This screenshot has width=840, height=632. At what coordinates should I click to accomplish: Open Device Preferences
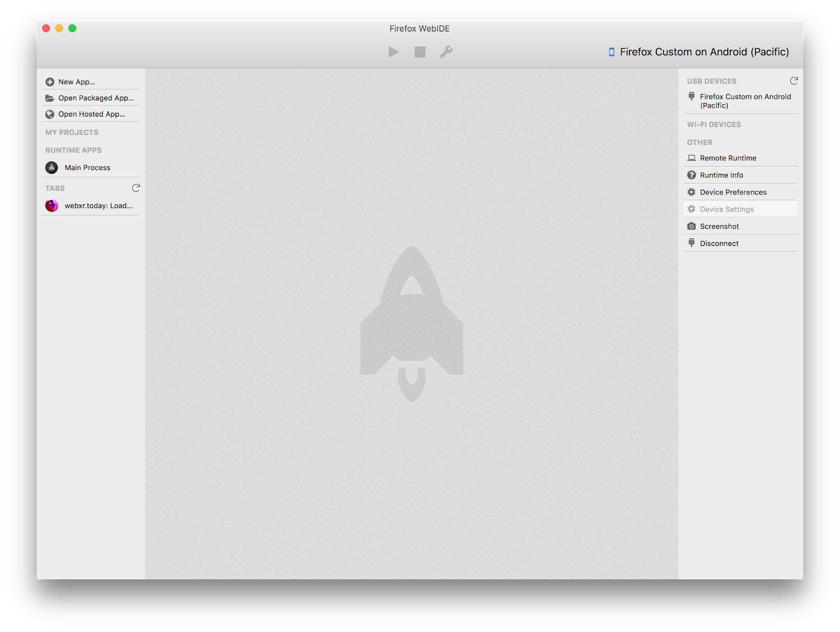click(741, 192)
